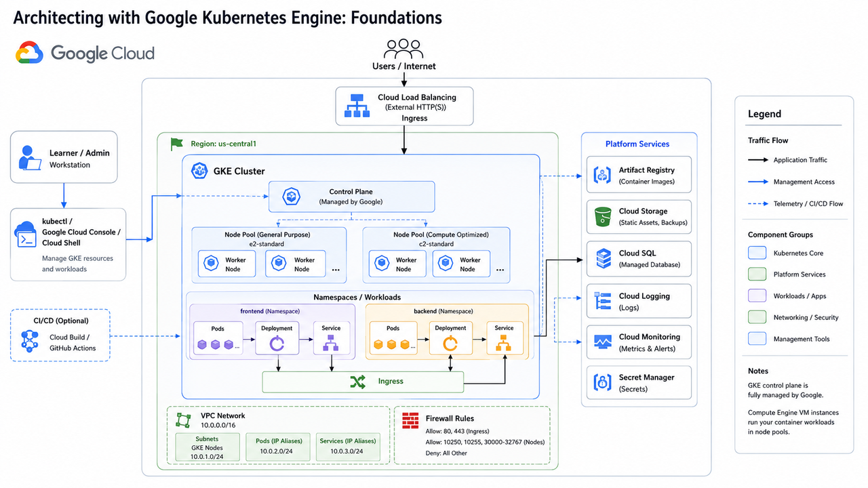868x488 pixels.
Task: Click the Application Traffic legend arrow
Action: pos(757,160)
